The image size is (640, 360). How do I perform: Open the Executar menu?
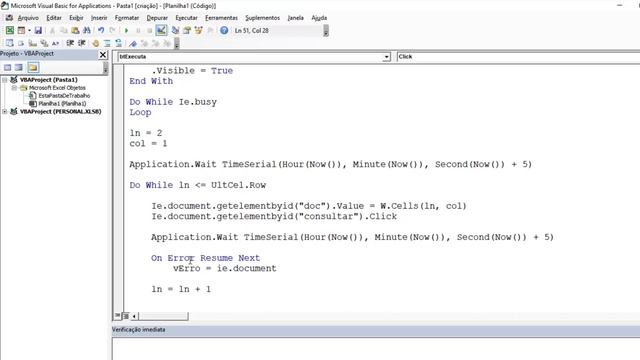187,18
